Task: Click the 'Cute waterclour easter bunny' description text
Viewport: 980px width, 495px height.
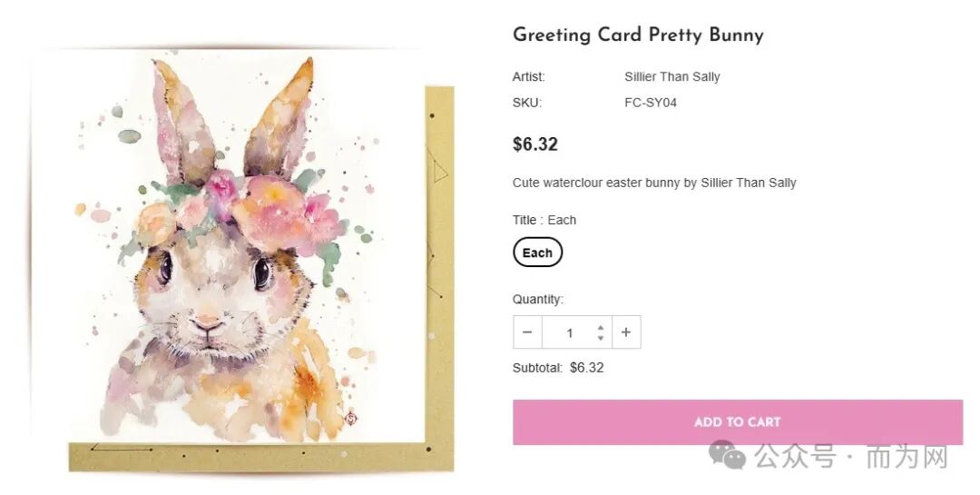Action: (x=654, y=183)
